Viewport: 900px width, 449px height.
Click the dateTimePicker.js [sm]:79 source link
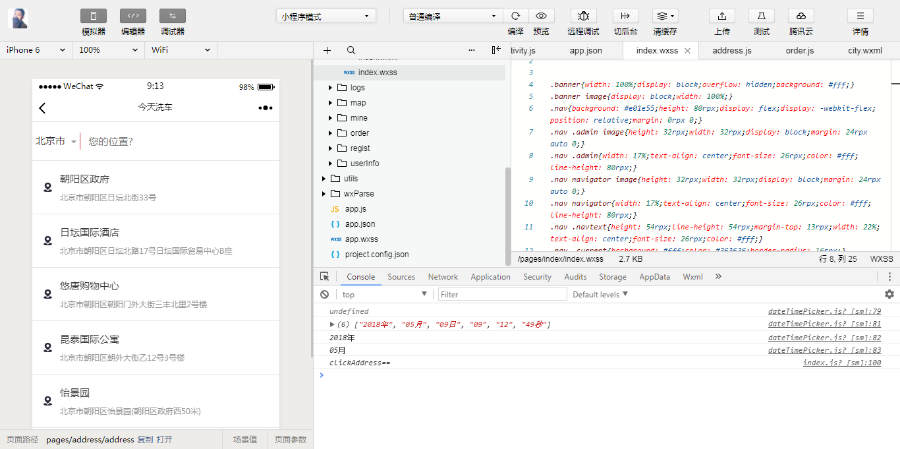(823, 311)
